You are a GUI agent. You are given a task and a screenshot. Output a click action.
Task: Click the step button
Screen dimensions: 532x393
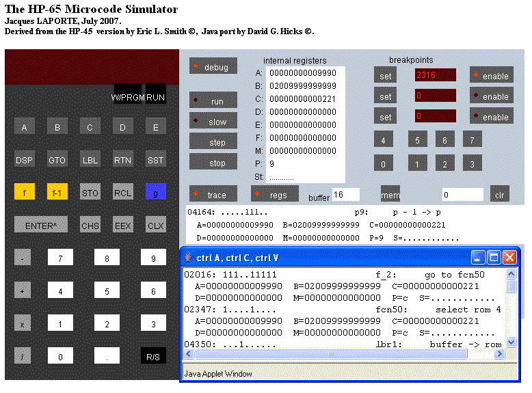click(213, 141)
